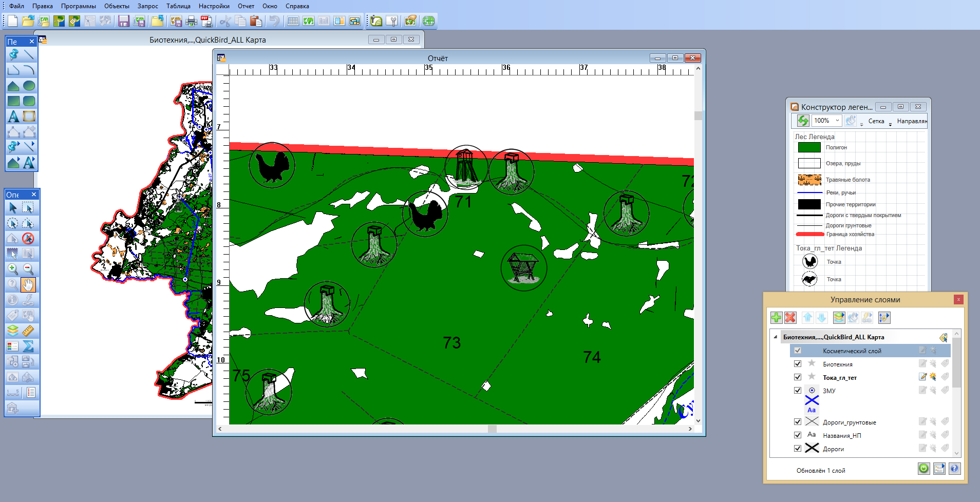This screenshot has width=980, height=502.
Task: Open the Объекты menu
Action: tap(117, 6)
